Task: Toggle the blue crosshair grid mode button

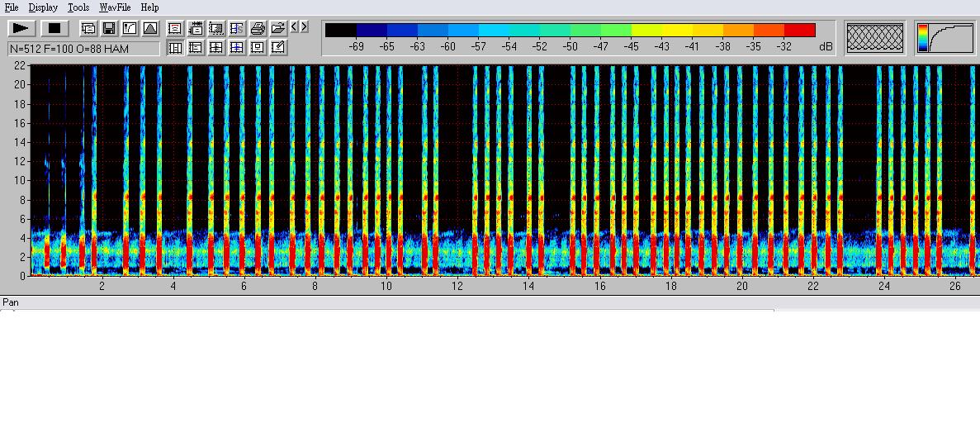Action: coord(237,47)
